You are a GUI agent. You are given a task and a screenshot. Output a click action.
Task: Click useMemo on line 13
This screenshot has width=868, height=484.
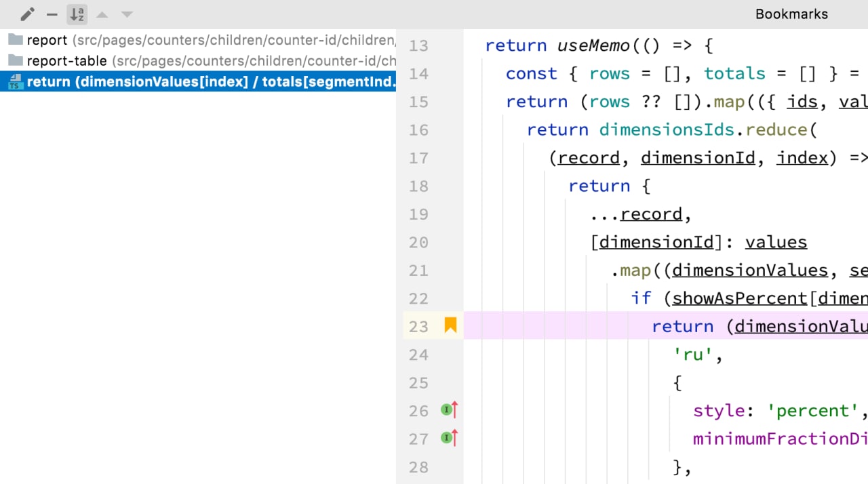point(594,45)
